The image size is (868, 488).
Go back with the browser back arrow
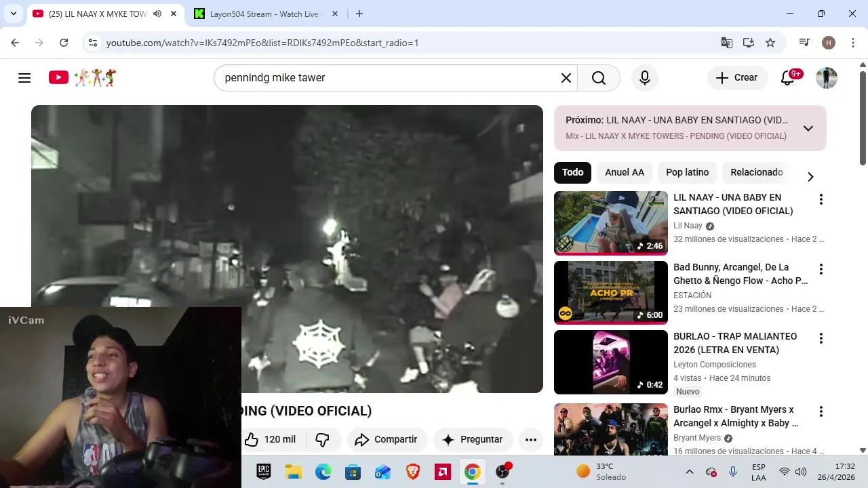click(15, 43)
